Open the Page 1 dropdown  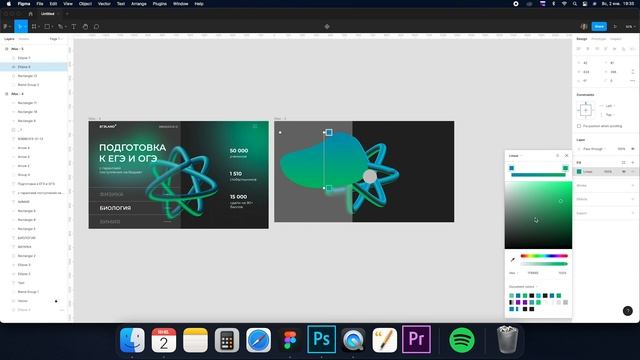56,39
